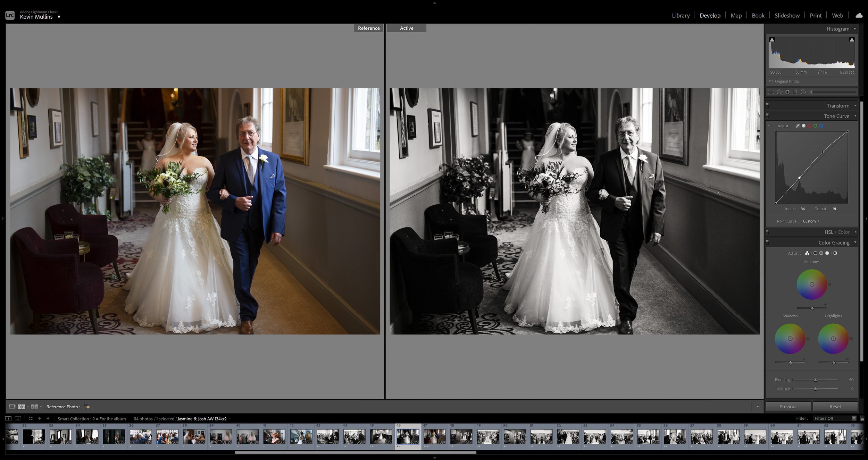
Task: Select the Luminance adjust icon in Color Grading
Action: pos(835,253)
